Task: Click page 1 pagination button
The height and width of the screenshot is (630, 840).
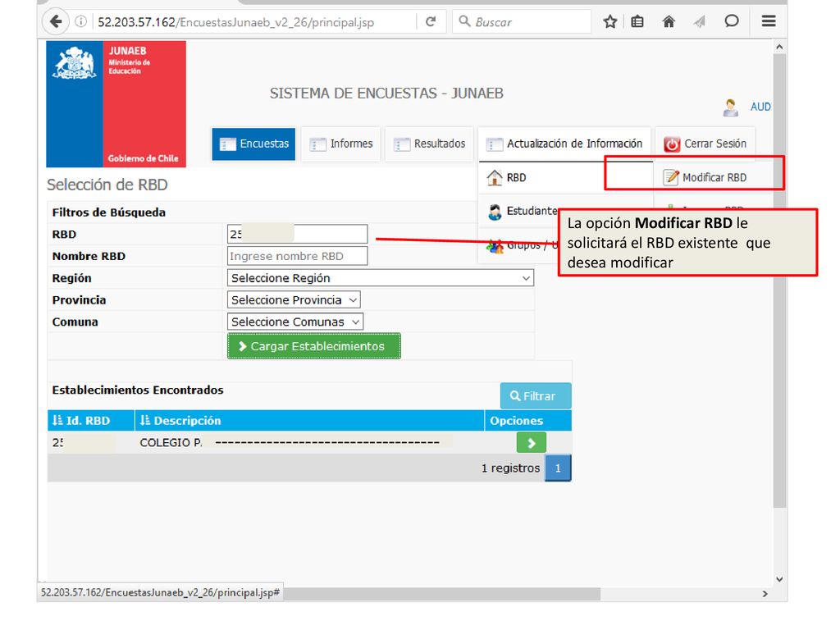Action: [558, 468]
